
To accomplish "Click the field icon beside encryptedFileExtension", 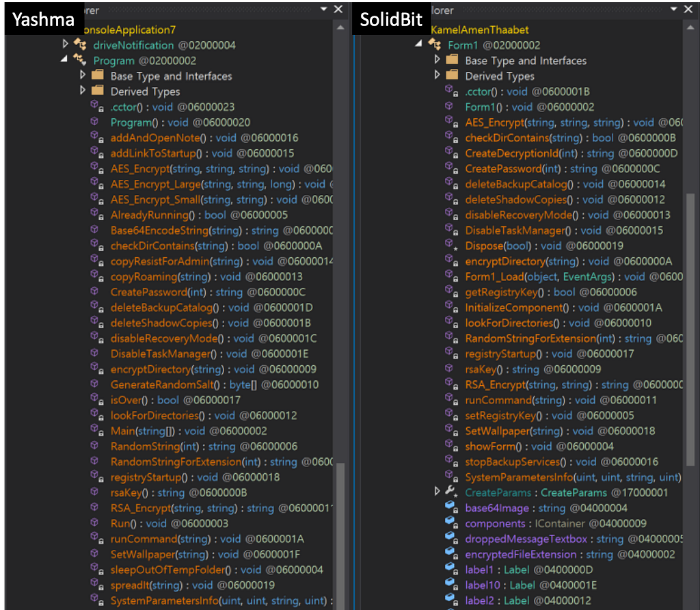I will (x=451, y=553).
